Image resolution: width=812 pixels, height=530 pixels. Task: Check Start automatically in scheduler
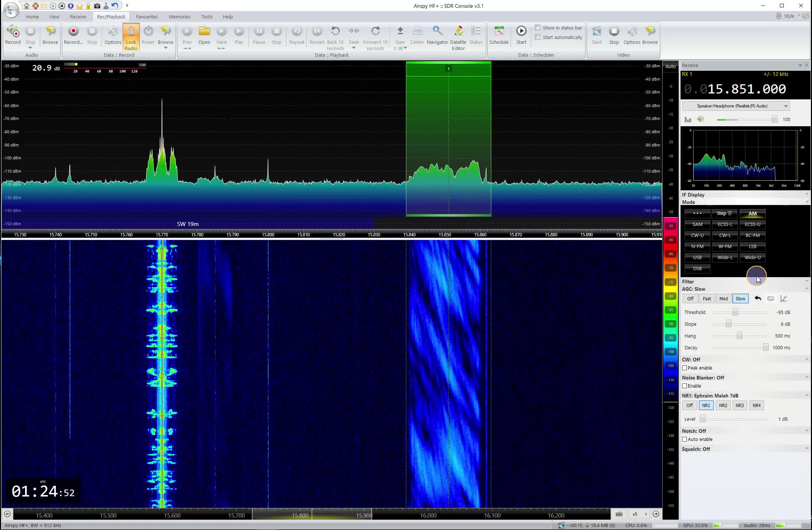click(x=538, y=37)
